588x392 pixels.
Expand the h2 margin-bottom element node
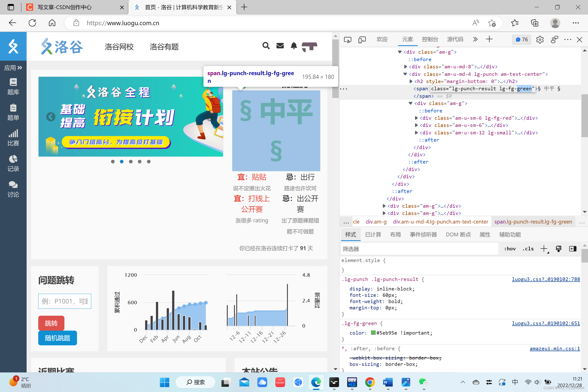point(411,81)
